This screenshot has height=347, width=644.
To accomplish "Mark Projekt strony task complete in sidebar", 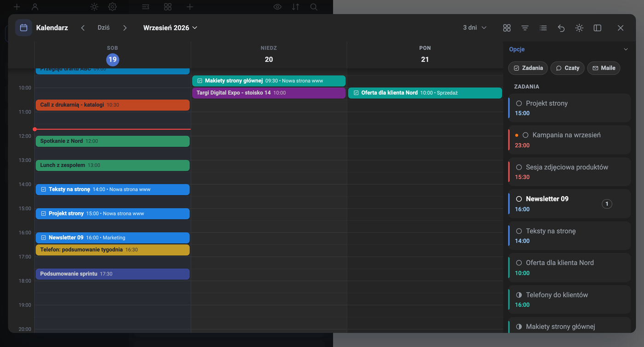I will 519,103.
